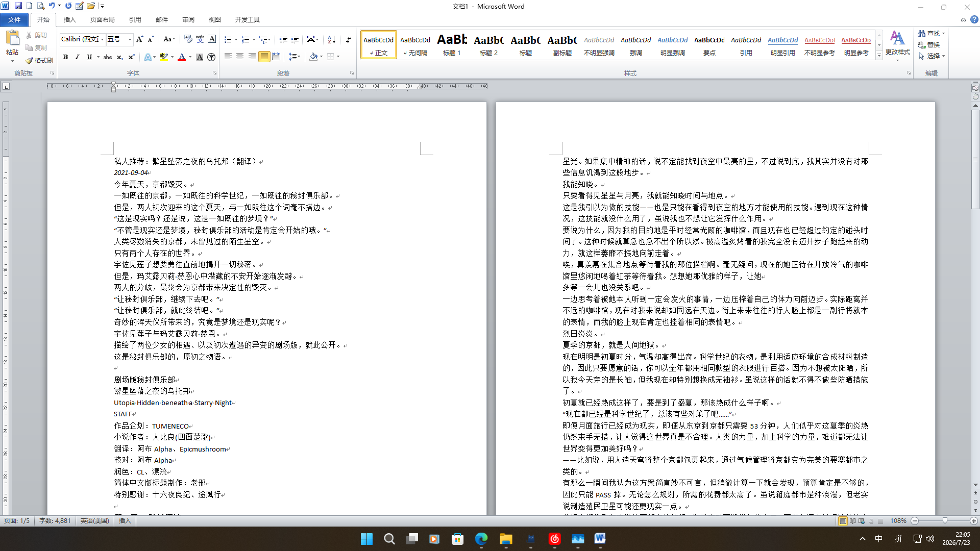This screenshot has width=980, height=551.
Task: Click the Undo arrow in toolbar
Action: (x=52, y=6)
